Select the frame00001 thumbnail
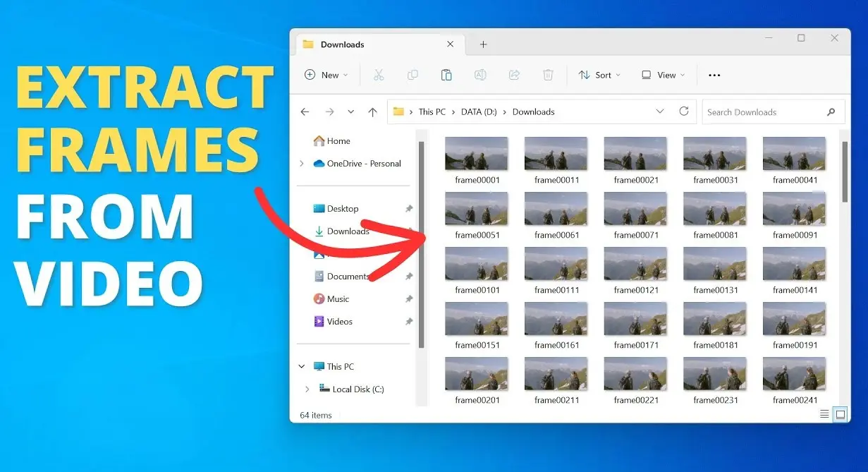The width and height of the screenshot is (868, 472). coord(476,152)
